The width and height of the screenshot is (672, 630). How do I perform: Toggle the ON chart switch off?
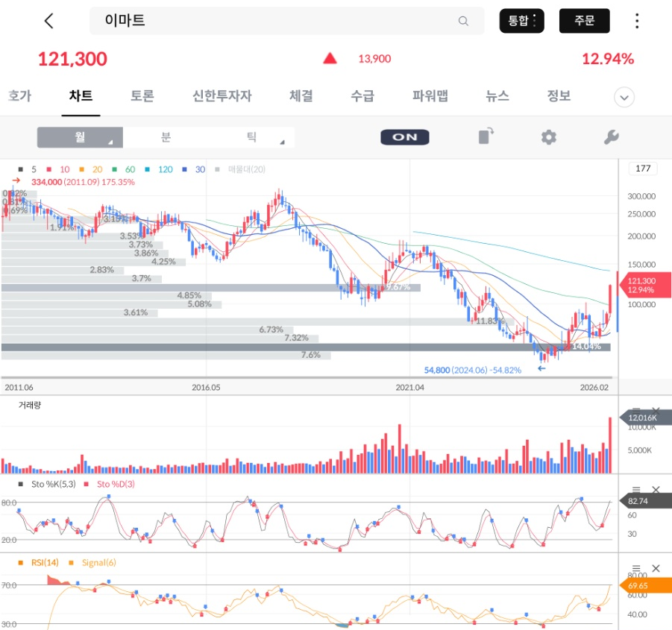click(x=404, y=137)
